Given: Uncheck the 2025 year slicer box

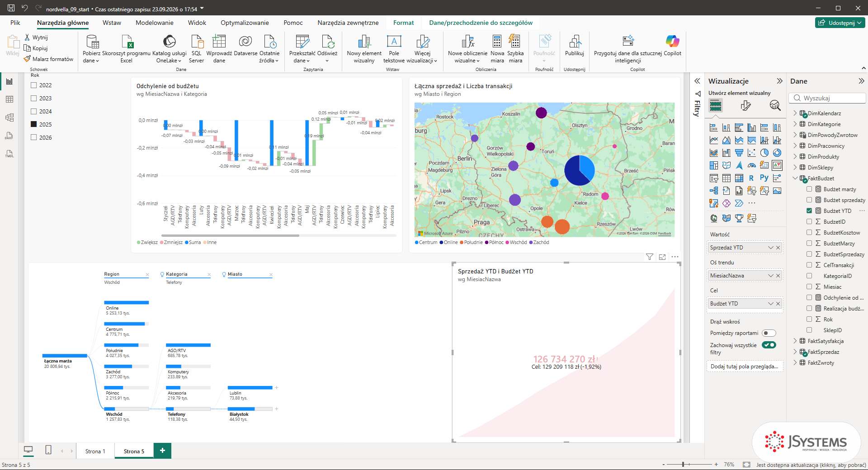Looking at the screenshot, I should (x=33, y=124).
